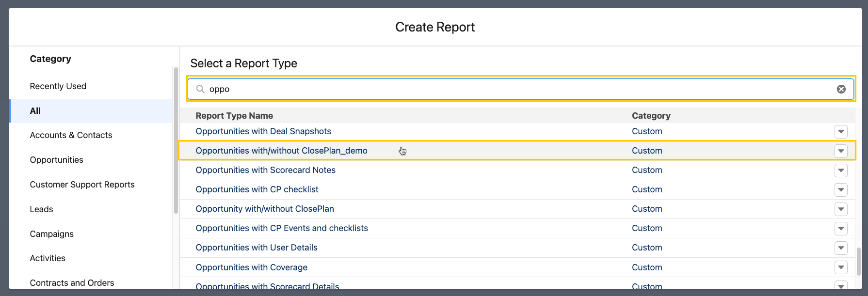This screenshot has width=868, height=296.
Task: Clear the search field with the X icon
Action: 841,89
